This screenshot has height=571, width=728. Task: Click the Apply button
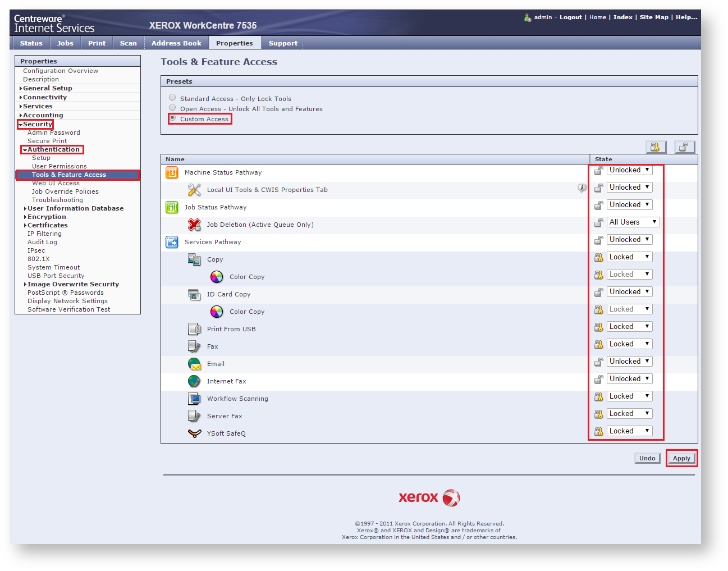click(682, 458)
